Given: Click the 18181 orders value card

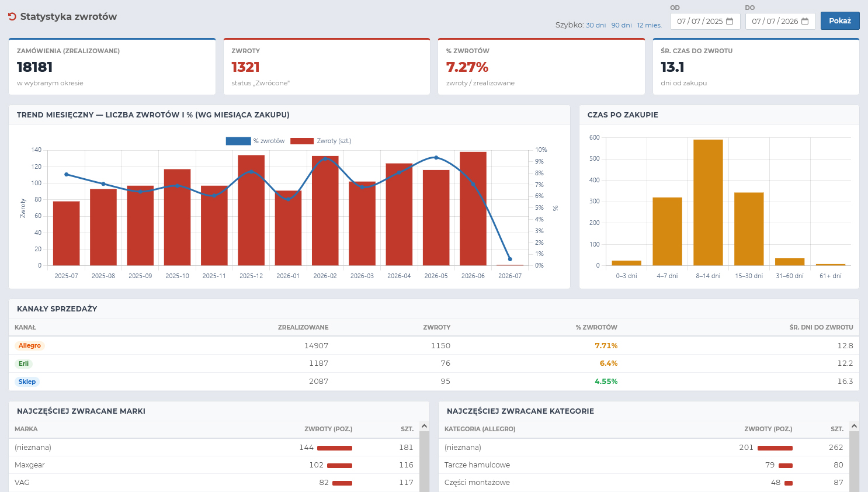Looking at the screenshot, I should click(x=112, y=67).
